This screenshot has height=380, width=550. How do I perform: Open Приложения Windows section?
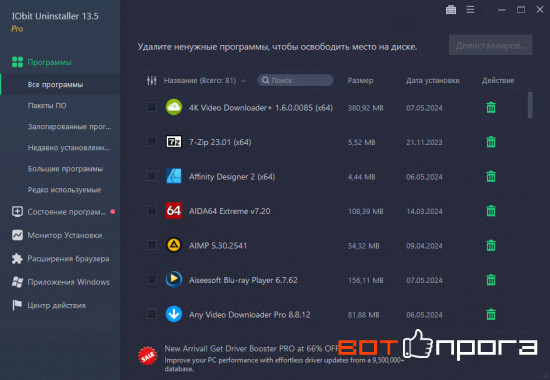point(68,282)
